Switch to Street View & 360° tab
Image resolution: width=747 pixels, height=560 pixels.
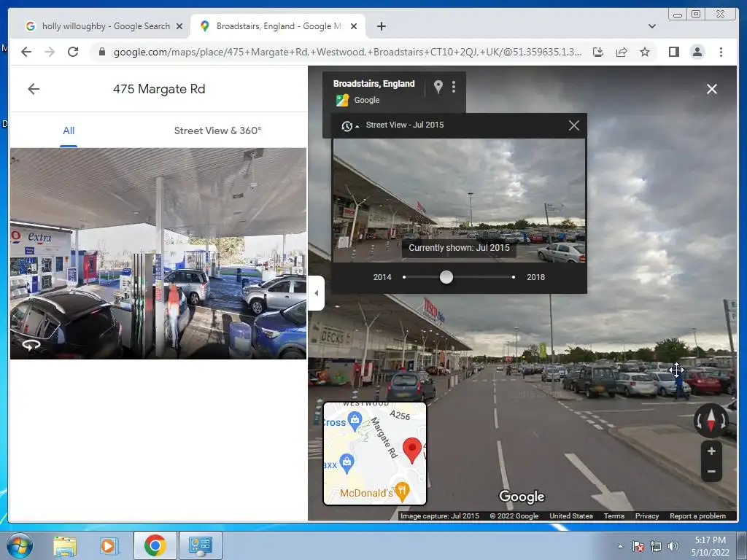point(217,131)
